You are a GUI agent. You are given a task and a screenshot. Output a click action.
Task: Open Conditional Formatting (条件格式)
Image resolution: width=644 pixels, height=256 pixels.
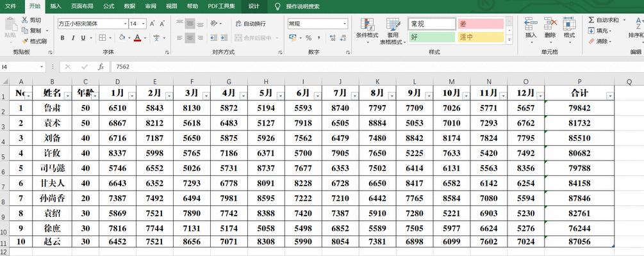tap(367, 31)
